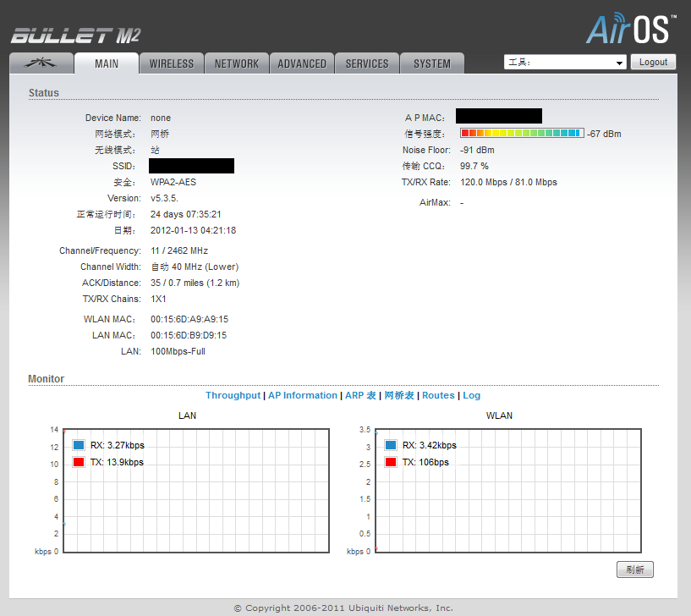Open the ARP 表 link
The width and height of the screenshot is (691, 616).
click(x=360, y=395)
